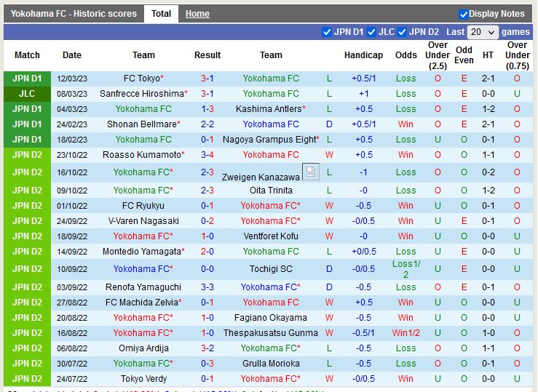The image size is (538, 392).
Task: Click the HT column header
Action: tap(488, 55)
